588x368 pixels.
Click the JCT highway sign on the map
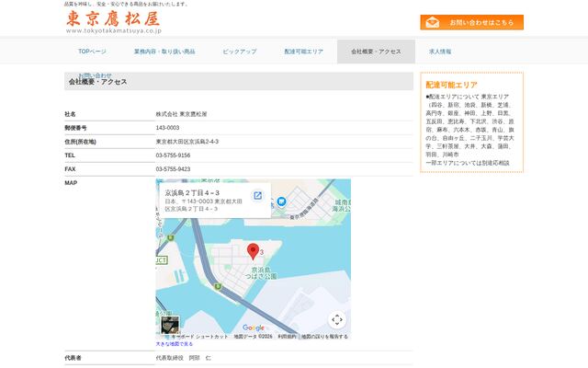[162, 260]
